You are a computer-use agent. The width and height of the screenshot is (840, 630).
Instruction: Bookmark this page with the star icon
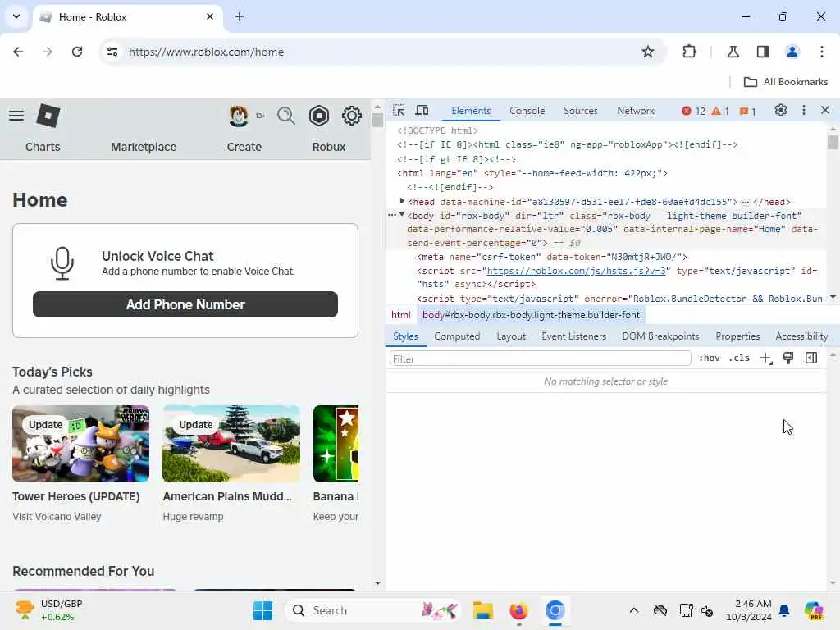tap(648, 52)
